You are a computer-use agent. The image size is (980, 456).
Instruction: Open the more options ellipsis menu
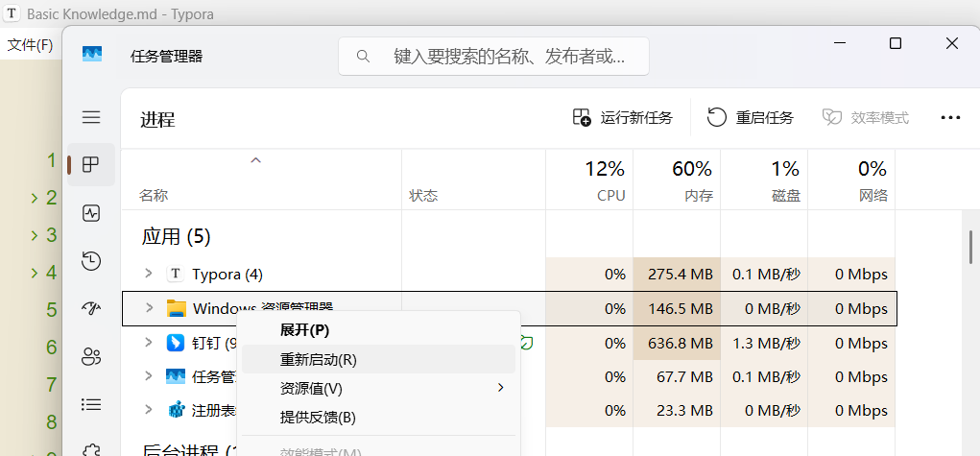tap(950, 117)
